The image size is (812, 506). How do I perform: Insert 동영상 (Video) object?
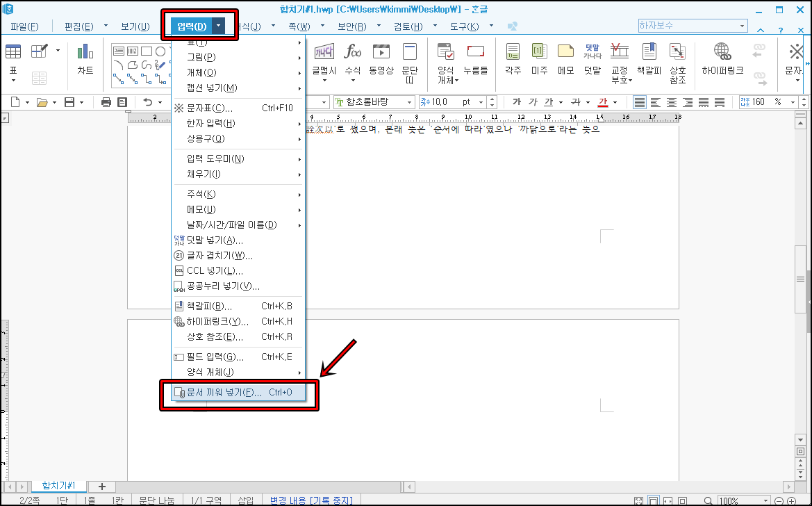(x=381, y=59)
